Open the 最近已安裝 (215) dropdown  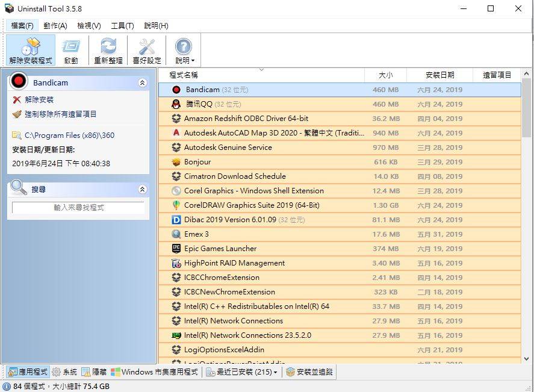[x=276, y=372]
